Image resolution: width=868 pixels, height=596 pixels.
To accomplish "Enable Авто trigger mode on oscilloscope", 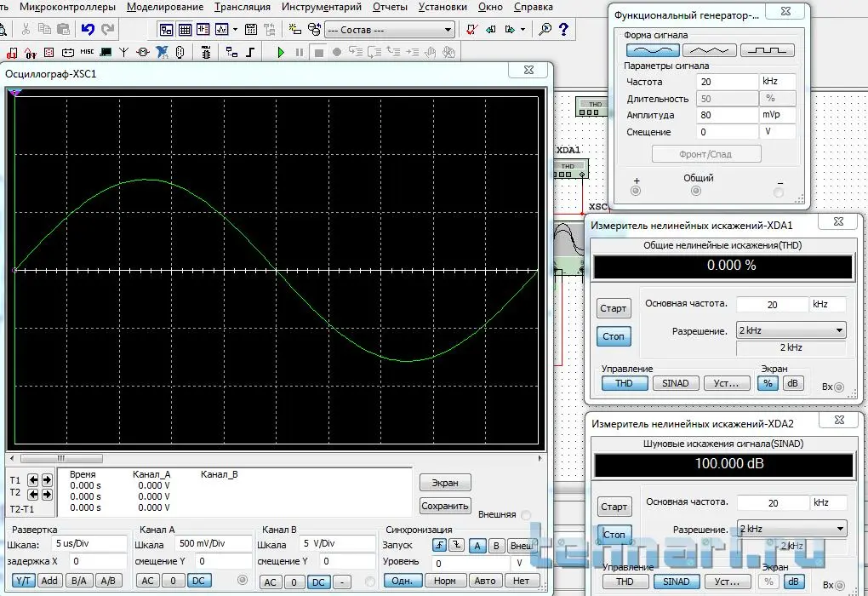I will tap(484, 582).
